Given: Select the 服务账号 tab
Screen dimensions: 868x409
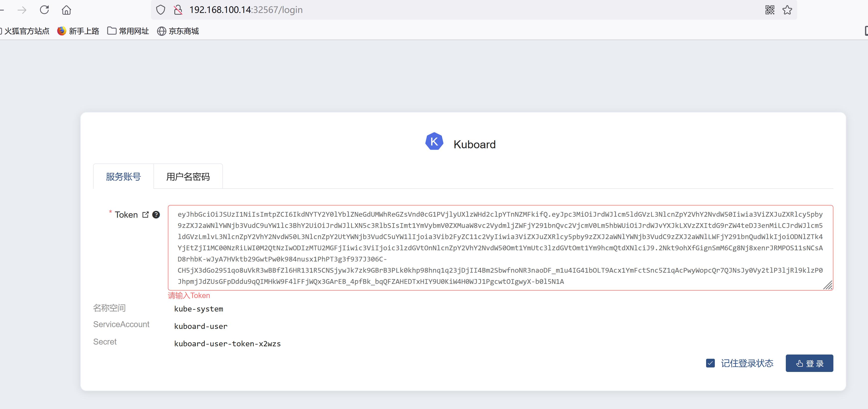Looking at the screenshot, I should pos(123,176).
